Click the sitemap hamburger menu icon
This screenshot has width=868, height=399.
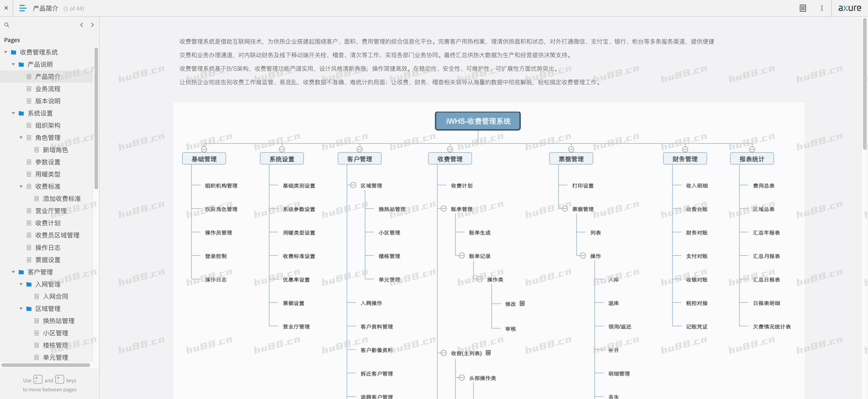23,8
